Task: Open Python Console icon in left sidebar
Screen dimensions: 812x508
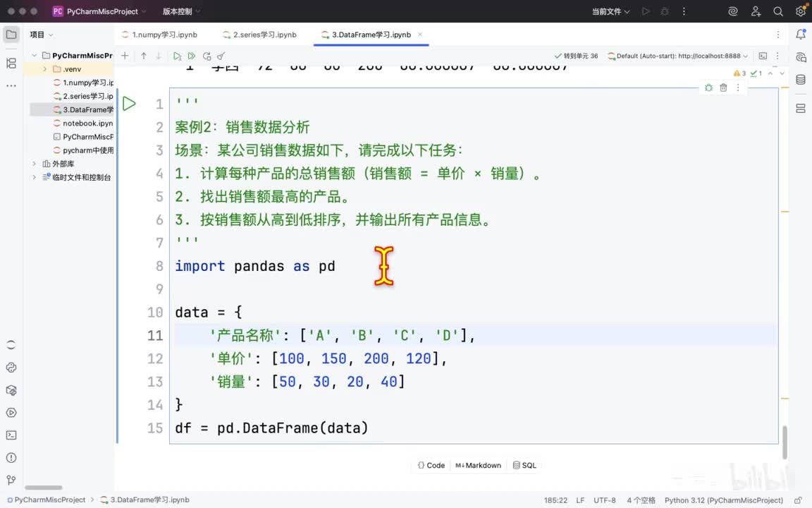Action: click(x=11, y=368)
